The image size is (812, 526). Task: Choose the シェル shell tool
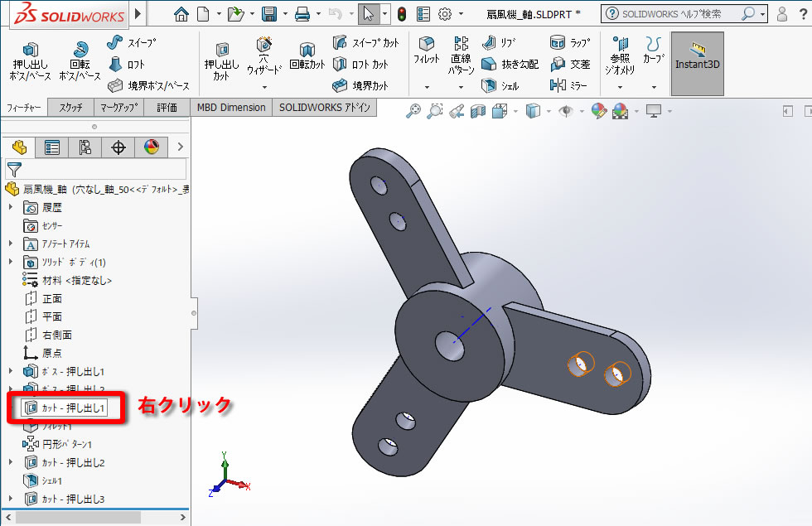[500, 85]
